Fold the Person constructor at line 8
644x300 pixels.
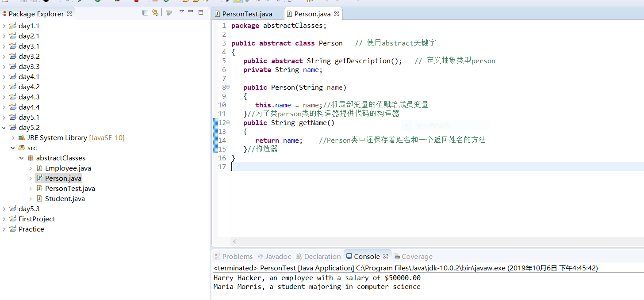(228, 87)
